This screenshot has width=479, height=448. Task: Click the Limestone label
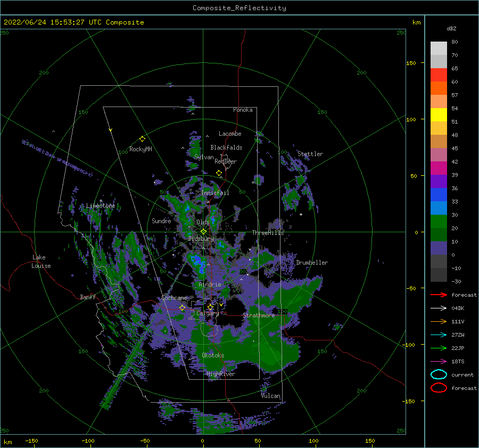coord(101,206)
